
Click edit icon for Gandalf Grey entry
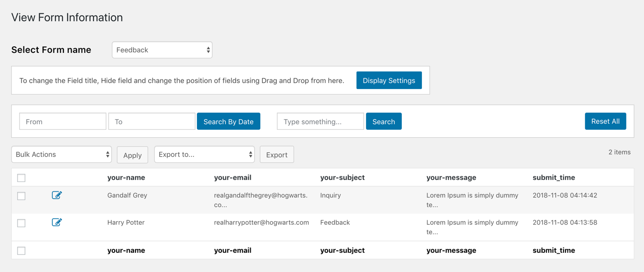point(57,195)
